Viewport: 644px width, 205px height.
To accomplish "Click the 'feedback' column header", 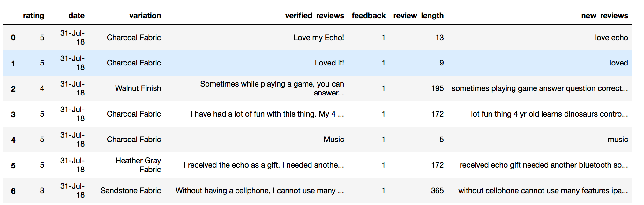I will click(369, 16).
